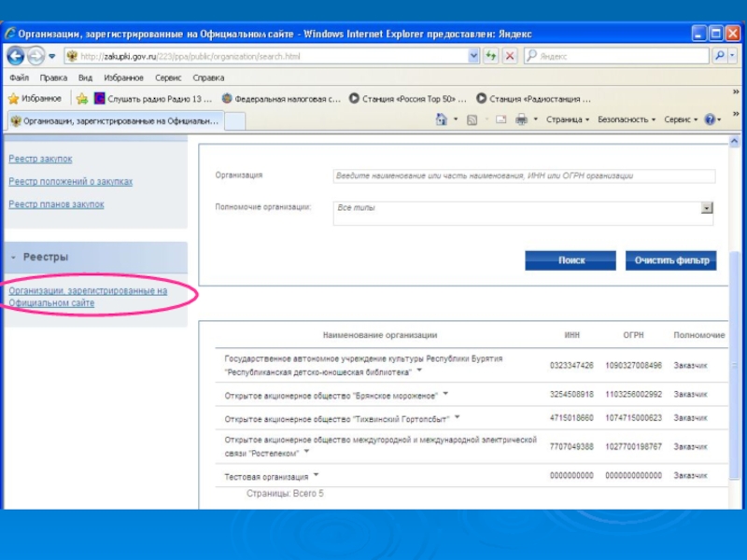Click the Refresh page icon

point(491,56)
